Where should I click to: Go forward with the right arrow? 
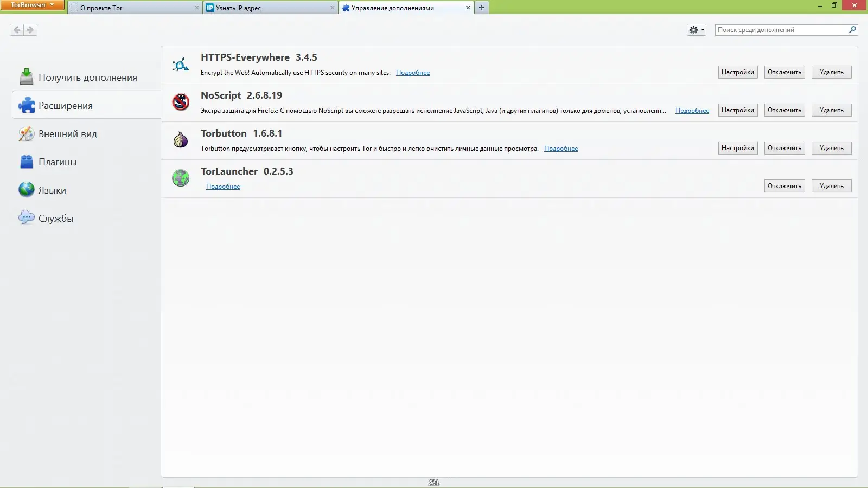coord(30,30)
